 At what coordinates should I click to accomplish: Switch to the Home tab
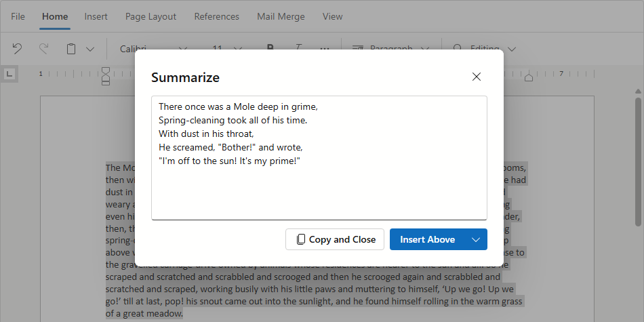[55, 16]
